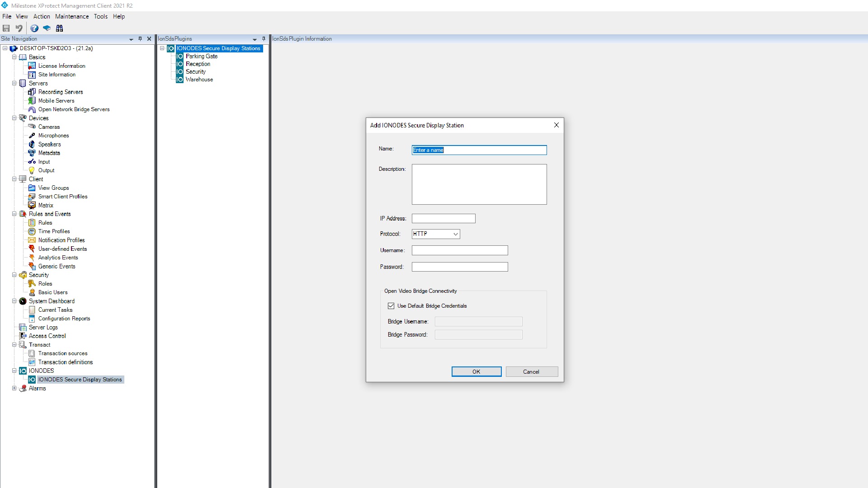Click the Output lightbulb icon
The width and height of the screenshot is (868, 488).
(x=32, y=170)
